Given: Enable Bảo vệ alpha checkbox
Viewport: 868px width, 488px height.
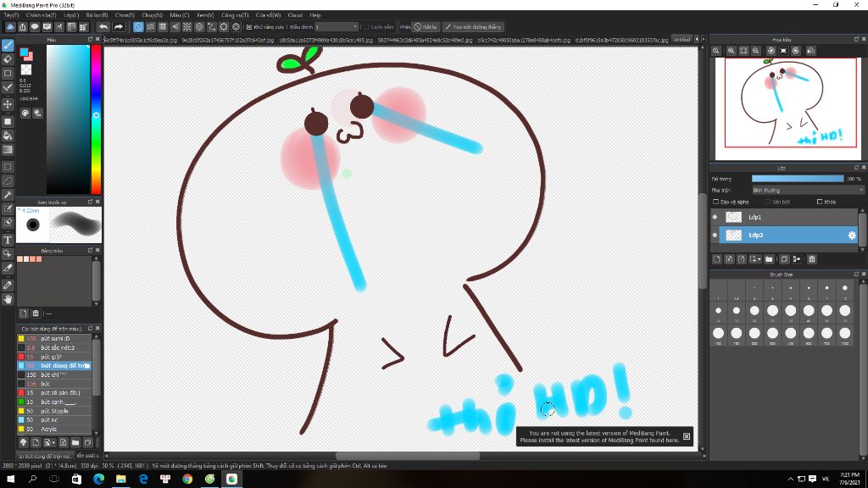Looking at the screenshot, I should (x=715, y=202).
